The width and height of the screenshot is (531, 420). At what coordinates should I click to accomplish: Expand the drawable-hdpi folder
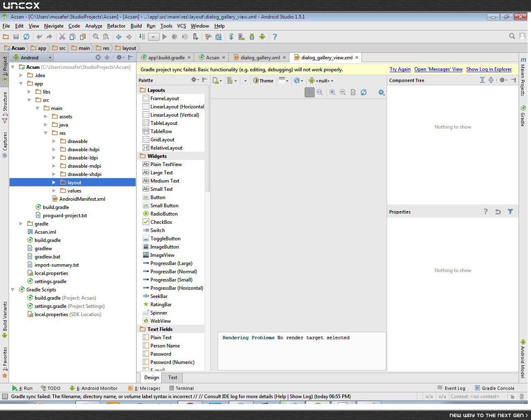coord(54,149)
